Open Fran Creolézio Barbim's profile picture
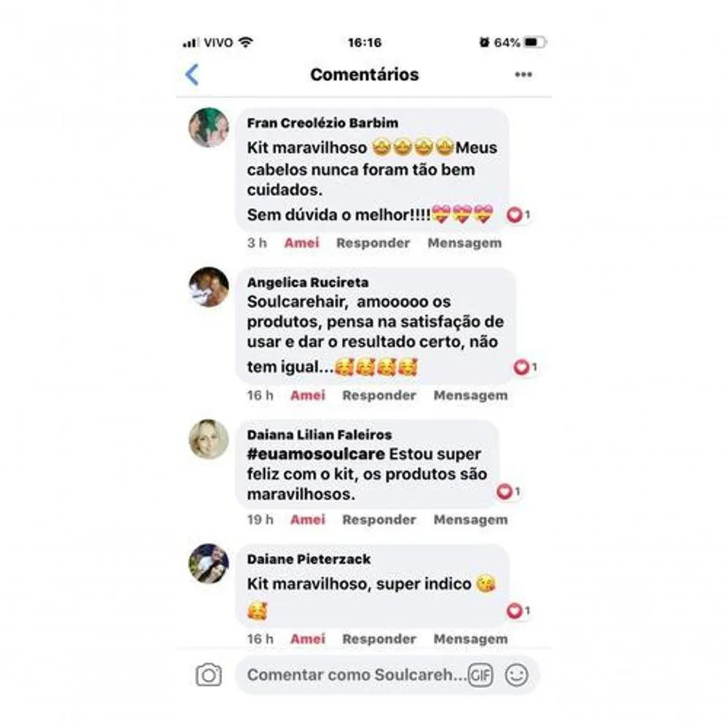This screenshot has width=728, height=728. point(209,127)
